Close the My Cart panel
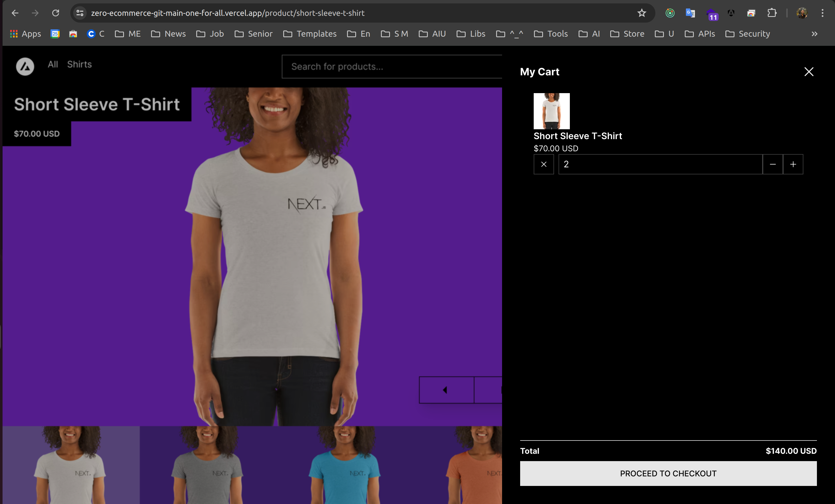 pos(808,72)
